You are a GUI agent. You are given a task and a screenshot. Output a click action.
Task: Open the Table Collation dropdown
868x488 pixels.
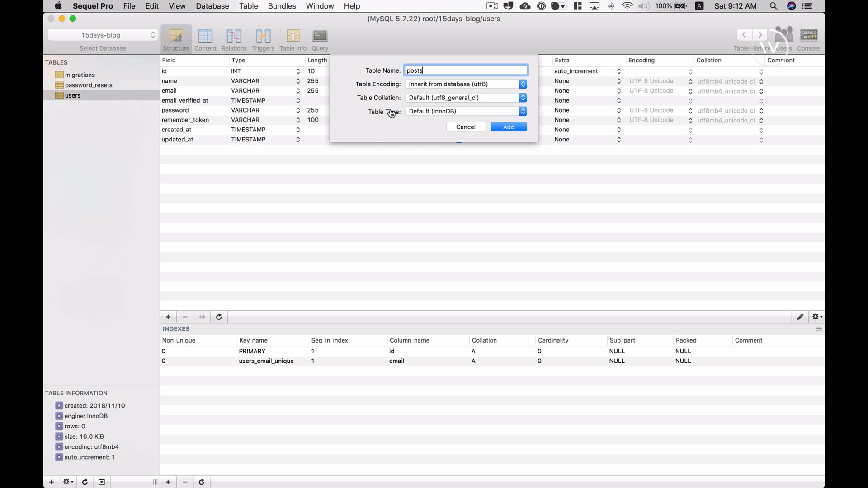466,98
